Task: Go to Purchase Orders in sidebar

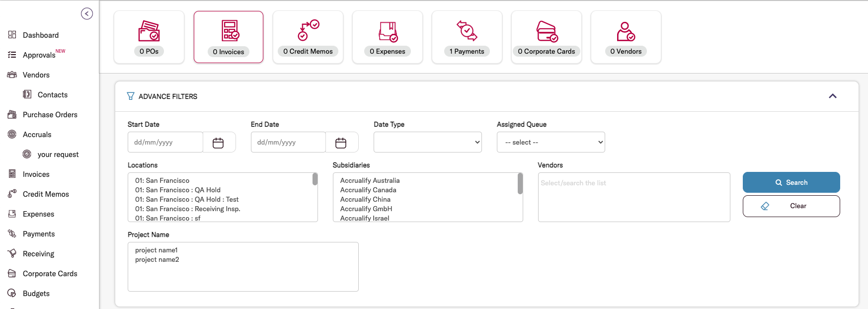Action: pyautogui.click(x=50, y=115)
